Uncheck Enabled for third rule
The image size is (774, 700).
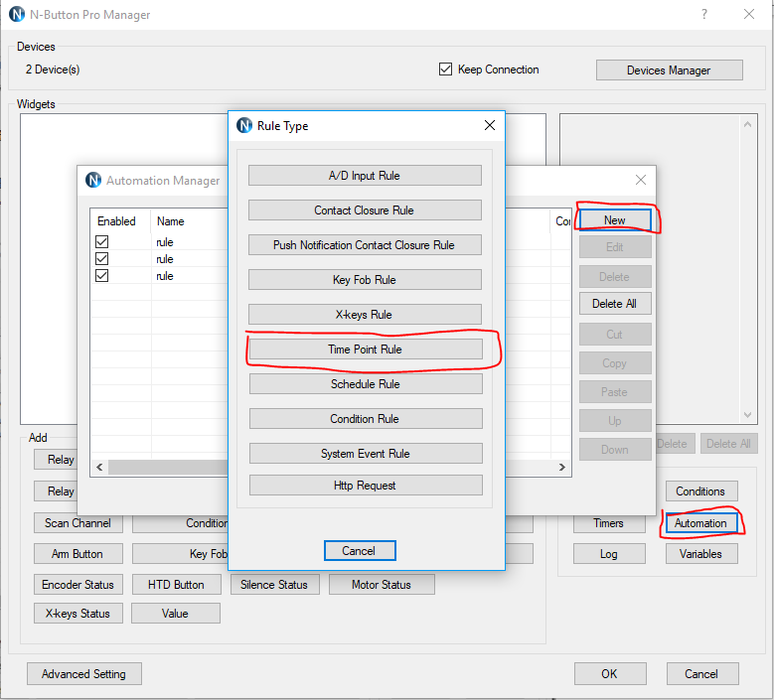click(x=102, y=275)
